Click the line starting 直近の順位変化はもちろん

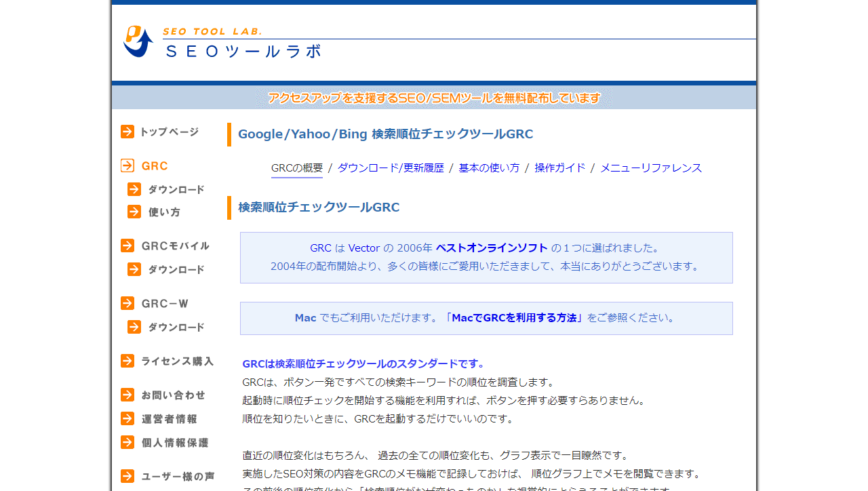(435, 456)
